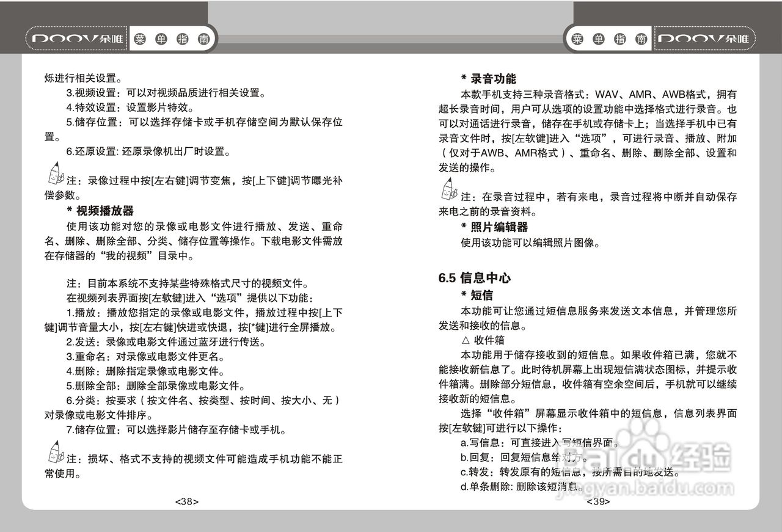Select the line 1.播放 in options list

click(x=194, y=320)
